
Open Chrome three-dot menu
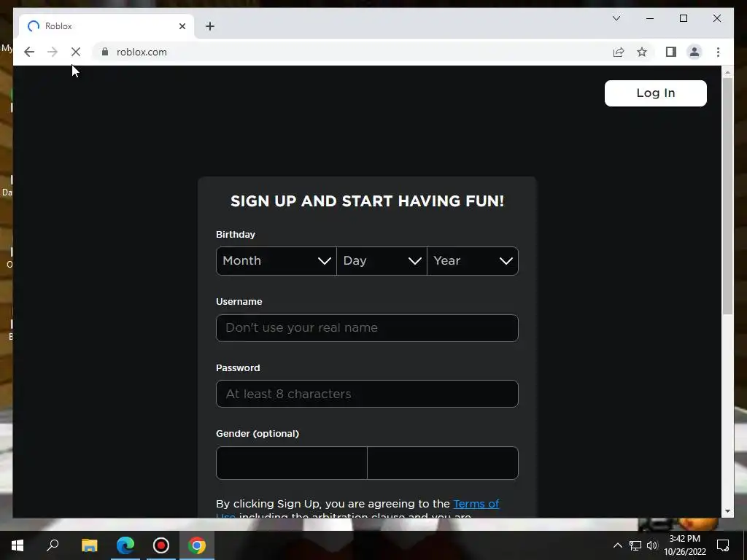718,52
